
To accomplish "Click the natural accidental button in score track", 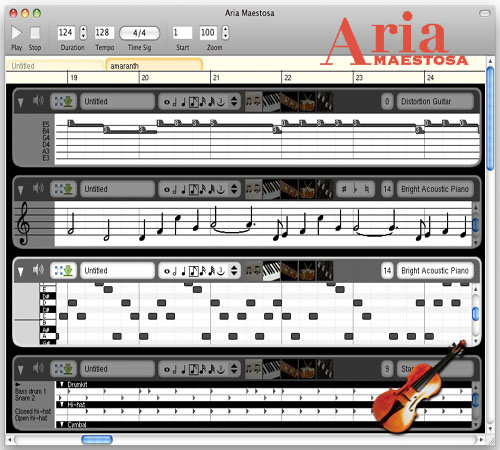I will (x=367, y=189).
